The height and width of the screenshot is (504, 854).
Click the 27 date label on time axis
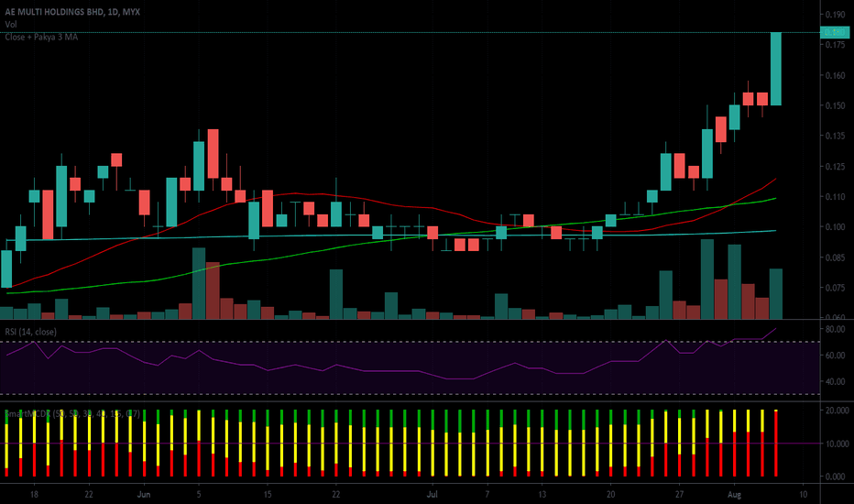pos(679,495)
